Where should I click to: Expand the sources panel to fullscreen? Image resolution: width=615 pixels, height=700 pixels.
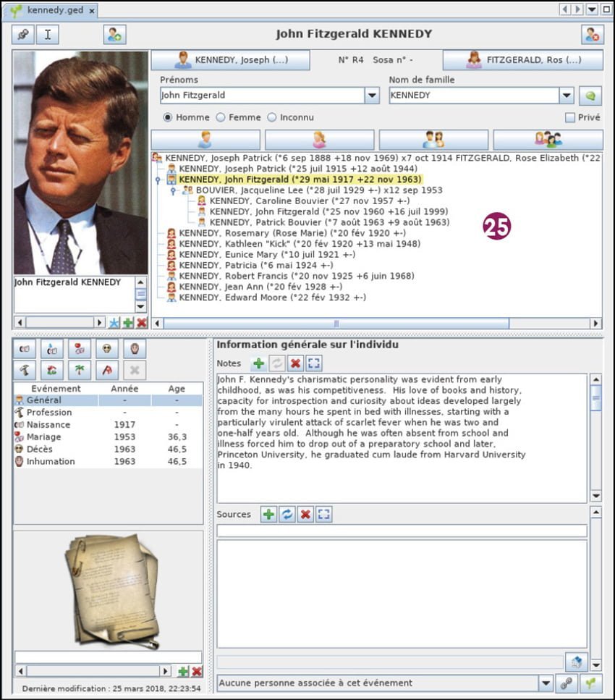point(323,514)
